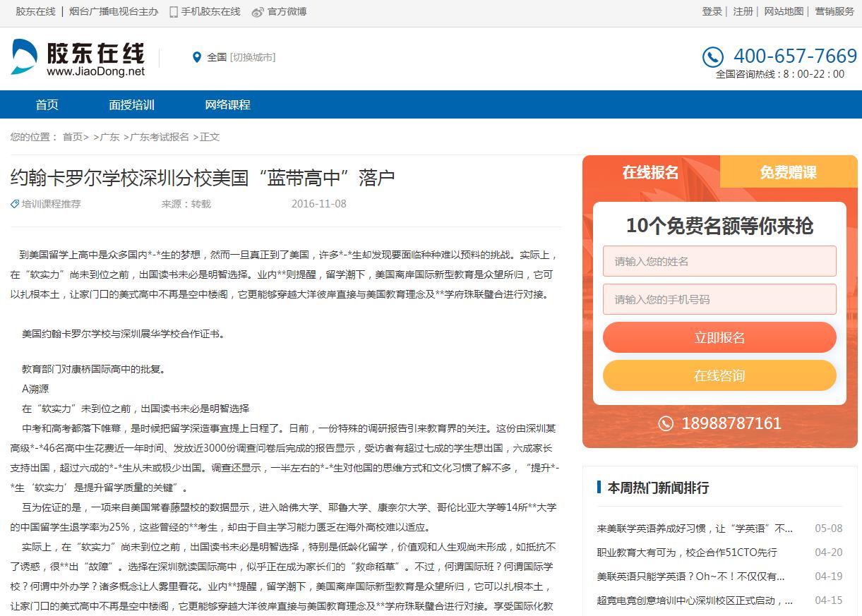Click the 胶东在线 site logo
Image resolution: width=862 pixels, height=616 pixels.
point(78,58)
